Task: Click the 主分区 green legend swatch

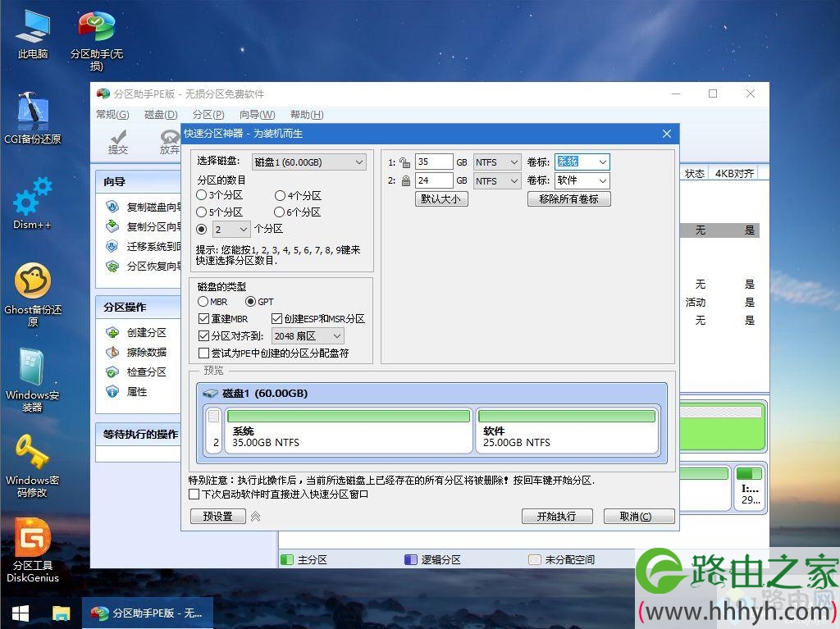Action: 287,560
